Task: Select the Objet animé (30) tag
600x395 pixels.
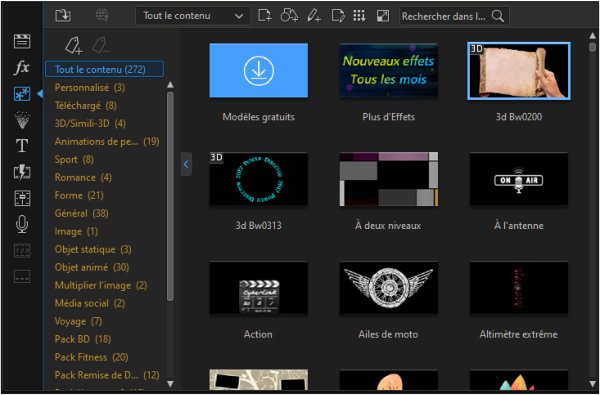Action: (x=91, y=267)
